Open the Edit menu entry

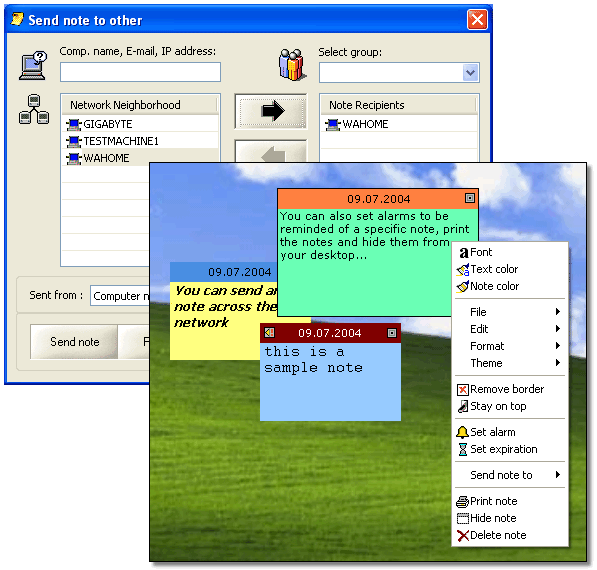click(510, 329)
